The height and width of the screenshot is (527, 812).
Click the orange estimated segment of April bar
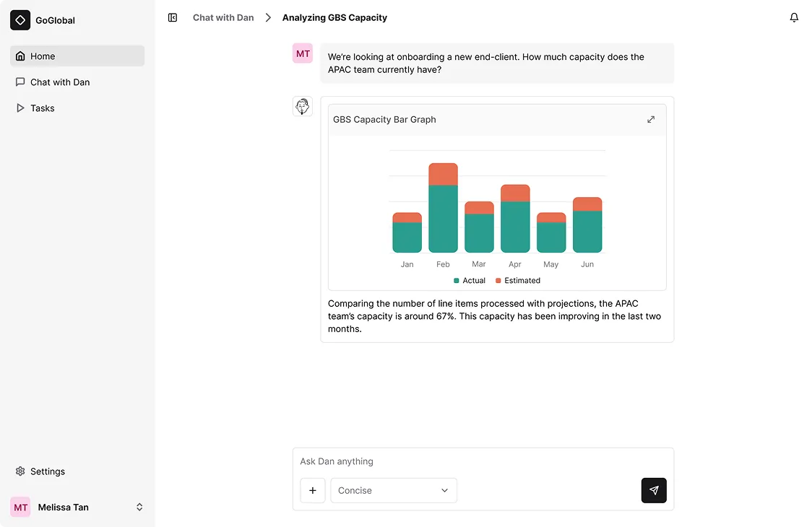pos(515,193)
